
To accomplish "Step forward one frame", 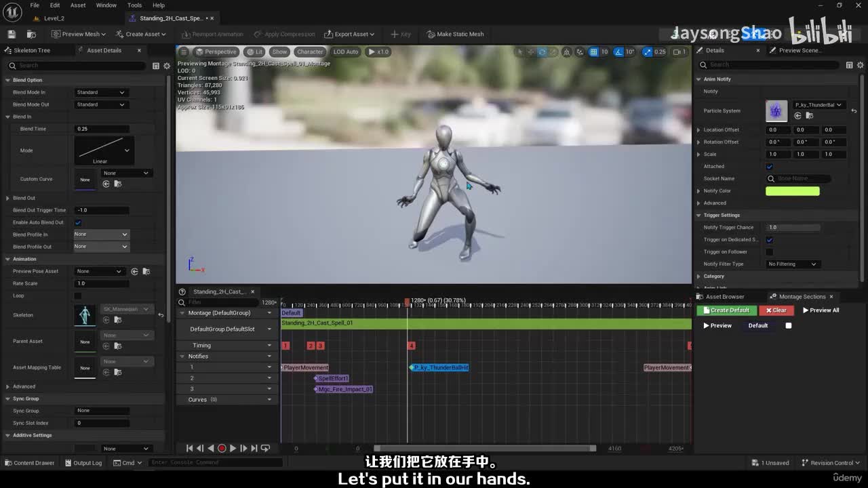I will [243, 448].
